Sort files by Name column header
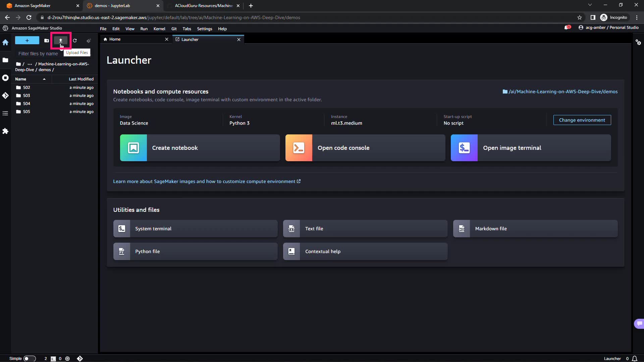Image resolution: width=644 pixels, height=362 pixels. click(x=21, y=79)
